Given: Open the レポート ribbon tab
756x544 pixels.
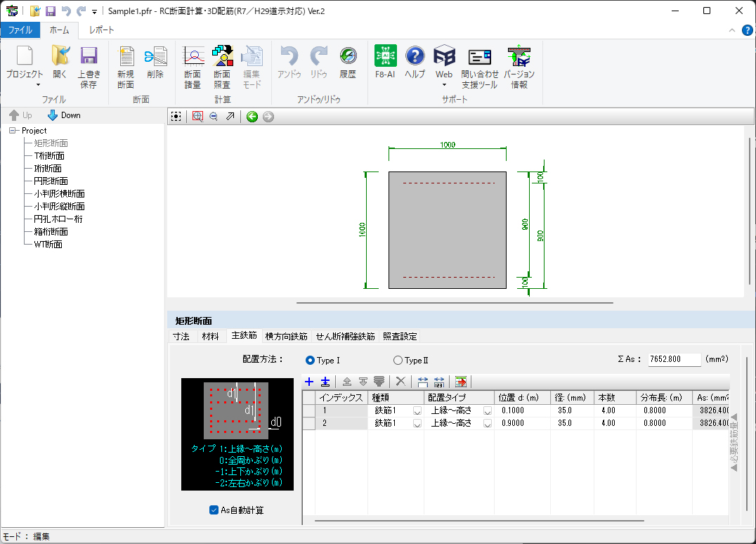Looking at the screenshot, I should click(x=101, y=30).
